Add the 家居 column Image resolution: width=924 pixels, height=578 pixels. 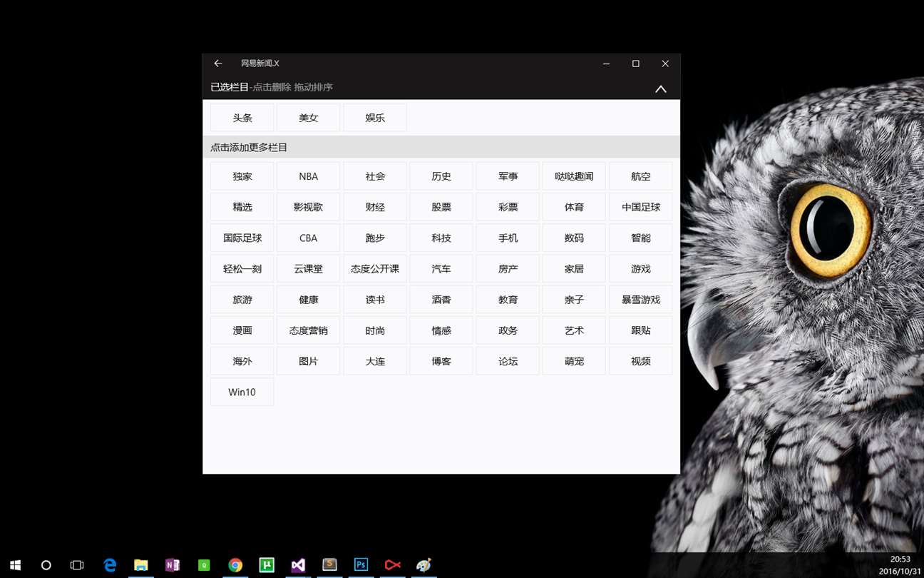coord(574,269)
